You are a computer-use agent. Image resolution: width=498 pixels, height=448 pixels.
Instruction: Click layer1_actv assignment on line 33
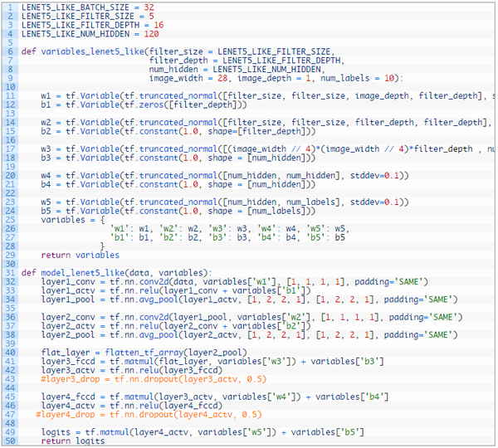pyautogui.click(x=68, y=290)
